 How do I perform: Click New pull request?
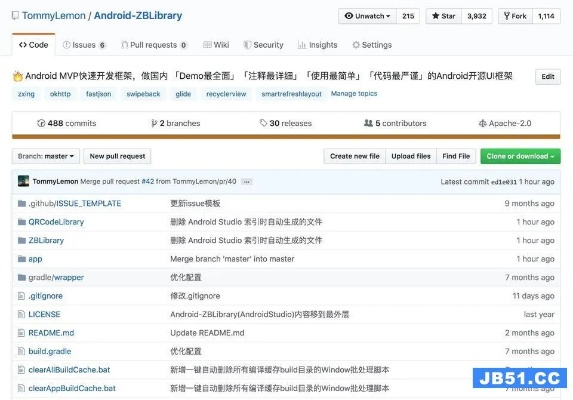[x=117, y=156]
